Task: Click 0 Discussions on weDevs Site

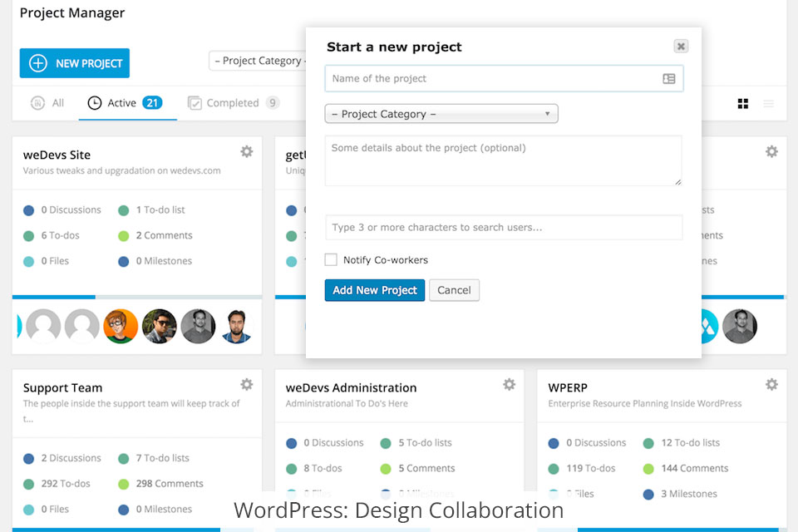Action: click(71, 209)
